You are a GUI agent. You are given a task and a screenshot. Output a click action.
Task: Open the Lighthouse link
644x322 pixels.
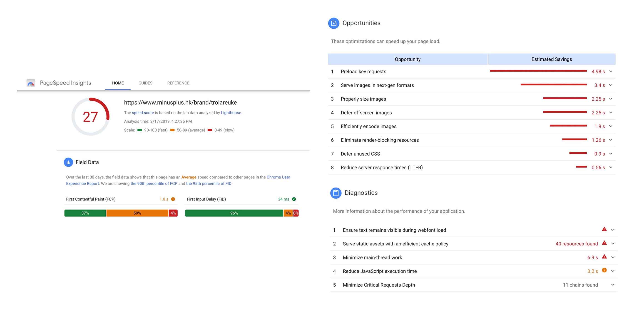click(231, 113)
